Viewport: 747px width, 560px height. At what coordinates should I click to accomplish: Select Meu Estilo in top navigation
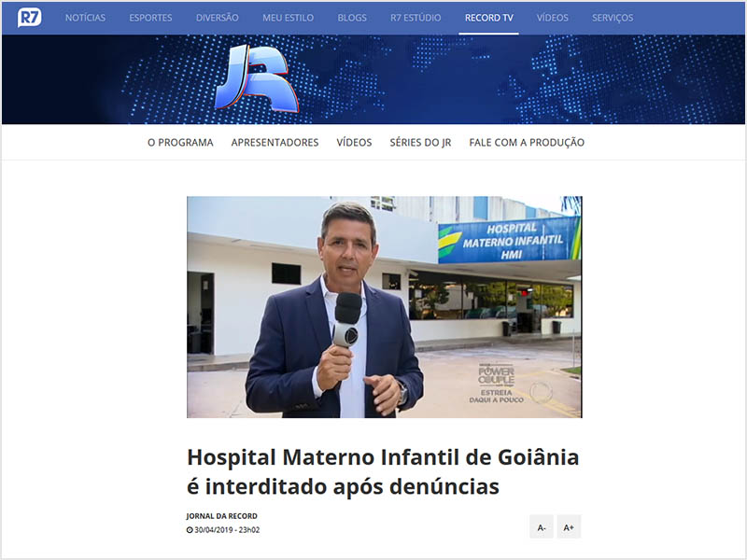pos(288,18)
